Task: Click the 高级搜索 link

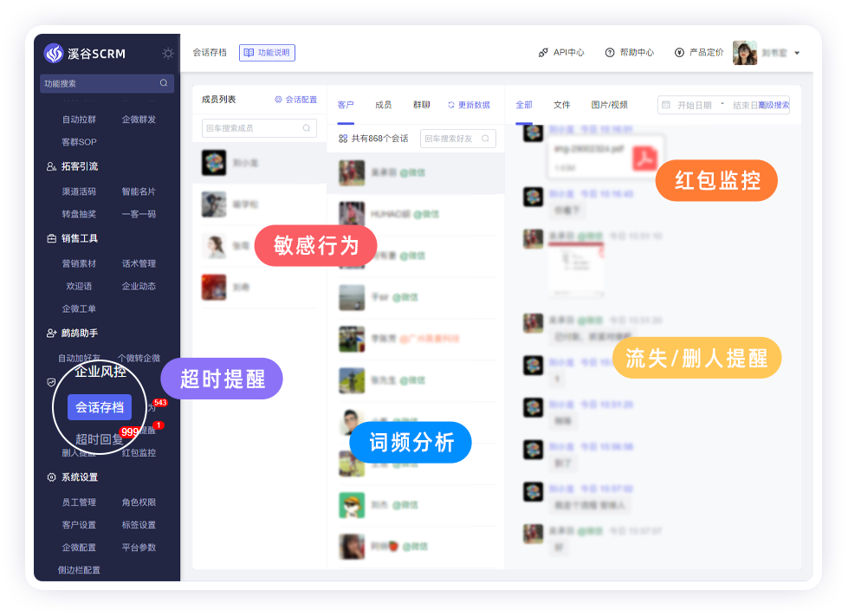Action: coord(774,105)
